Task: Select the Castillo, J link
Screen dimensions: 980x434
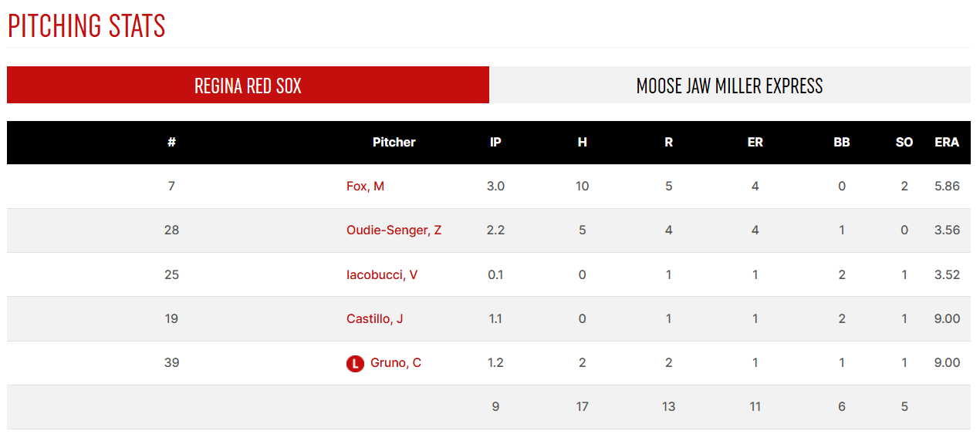Action: pos(374,319)
